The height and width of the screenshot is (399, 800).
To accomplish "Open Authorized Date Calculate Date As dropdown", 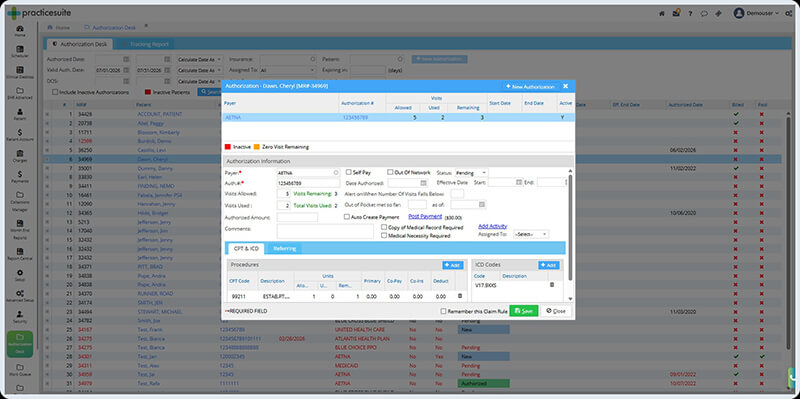I will (x=199, y=59).
